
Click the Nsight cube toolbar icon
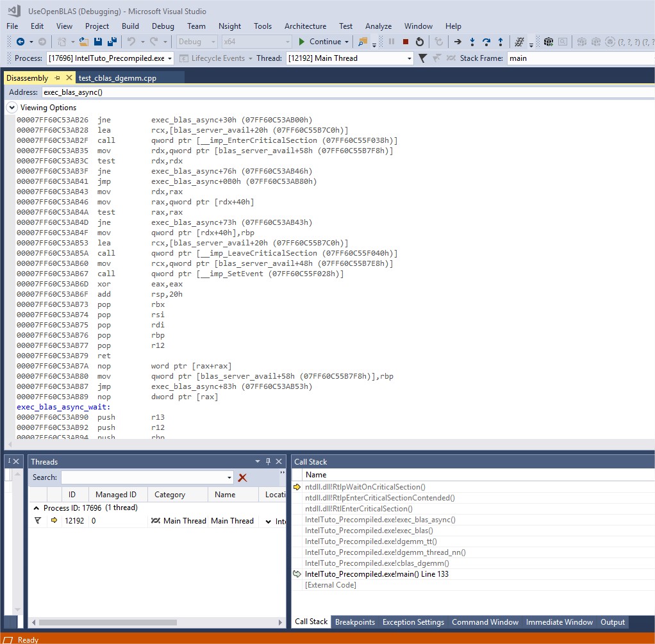point(549,42)
